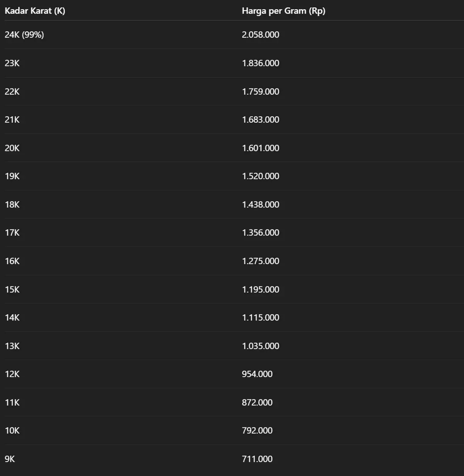Select the 20K karat cell
The image size is (464, 476).
point(12,148)
